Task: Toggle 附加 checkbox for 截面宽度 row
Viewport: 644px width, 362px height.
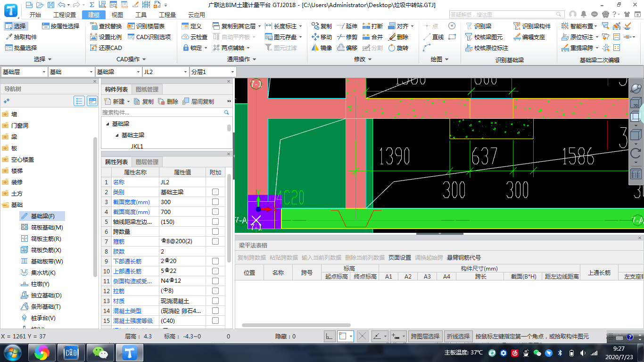Action: point(215,202)
